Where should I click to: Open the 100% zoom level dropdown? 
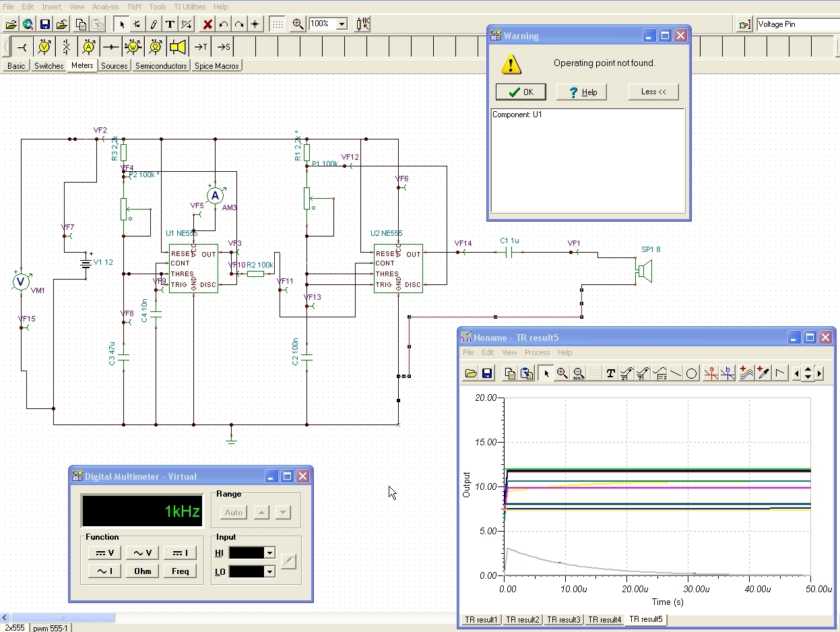[342, 24]
